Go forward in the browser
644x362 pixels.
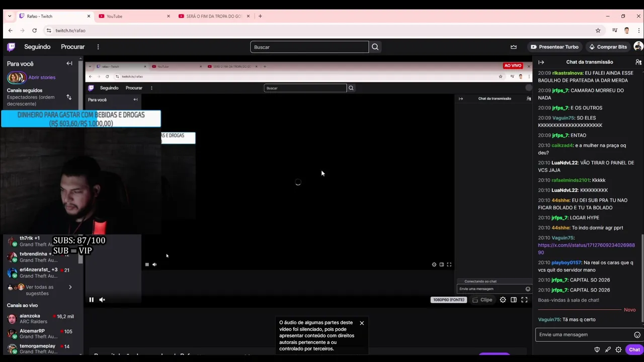tap(22, 30)
